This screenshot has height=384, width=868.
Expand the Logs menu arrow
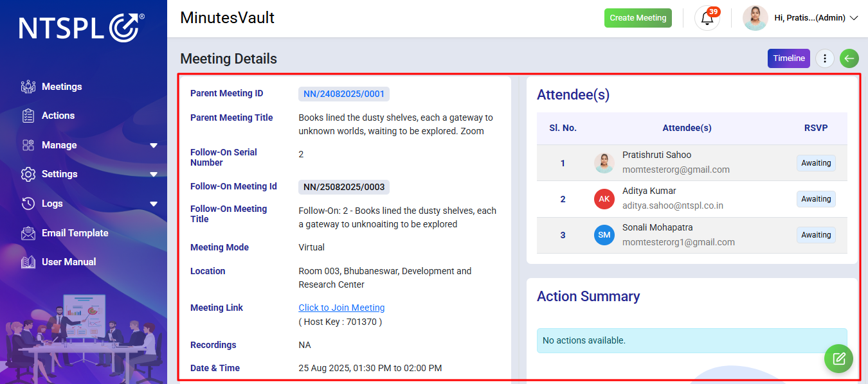point(154,204)
